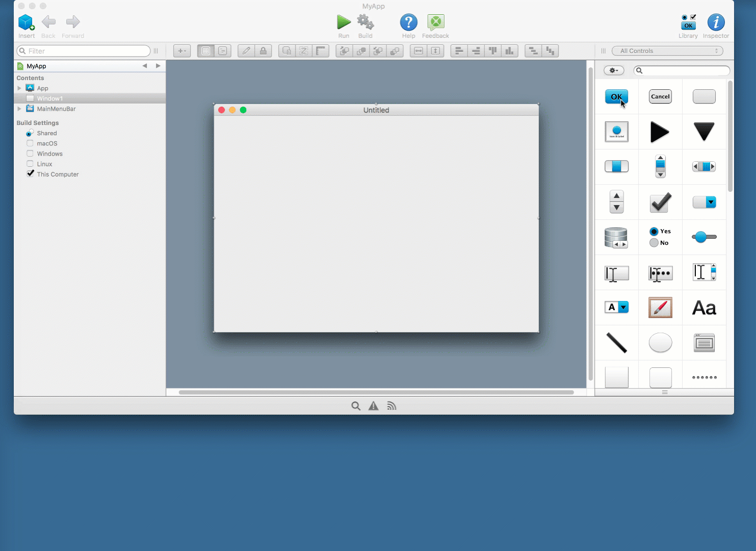This screenshot has width=756, height=551.
Task: Toggle the Inspector panel icon
Action: point(716,22)
